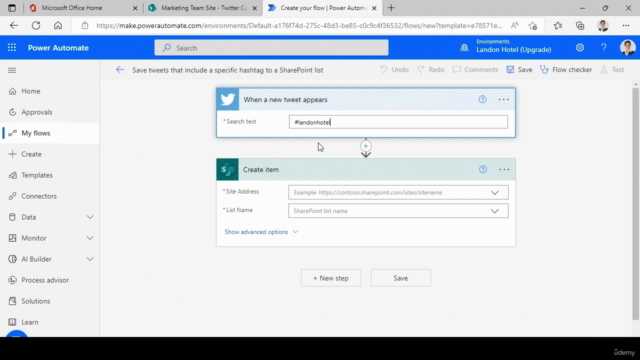640x360 pixels.
Task: Open the Flow checker
Action: pos(566,70)
